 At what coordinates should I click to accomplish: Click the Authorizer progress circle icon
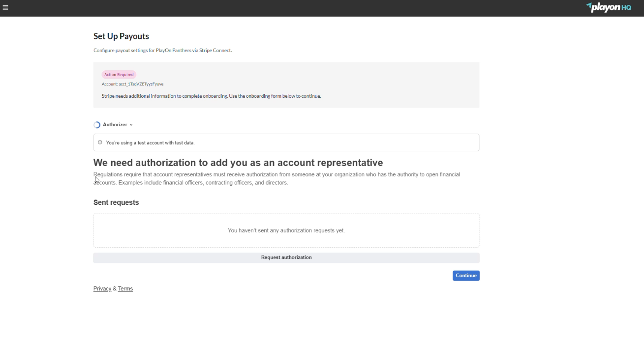click(97, 125)
